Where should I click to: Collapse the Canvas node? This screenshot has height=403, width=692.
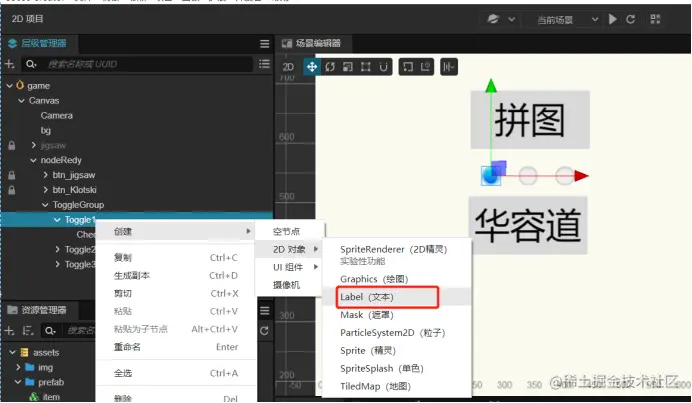[x=21, y=101]
